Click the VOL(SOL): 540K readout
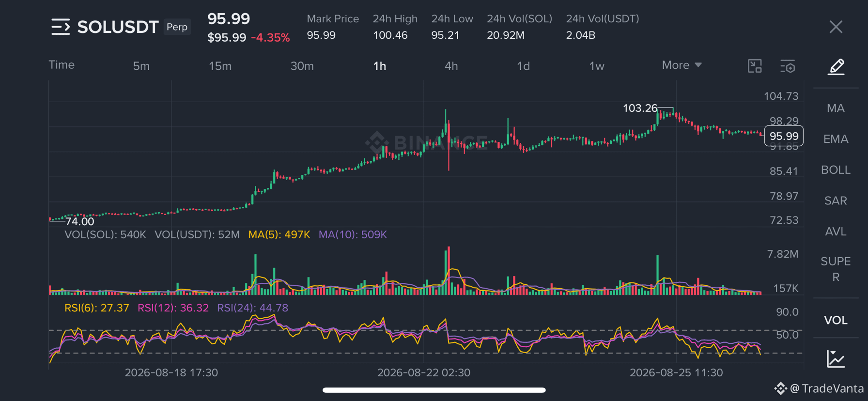This screenshot has width=868, height=401. click(105, 235)
